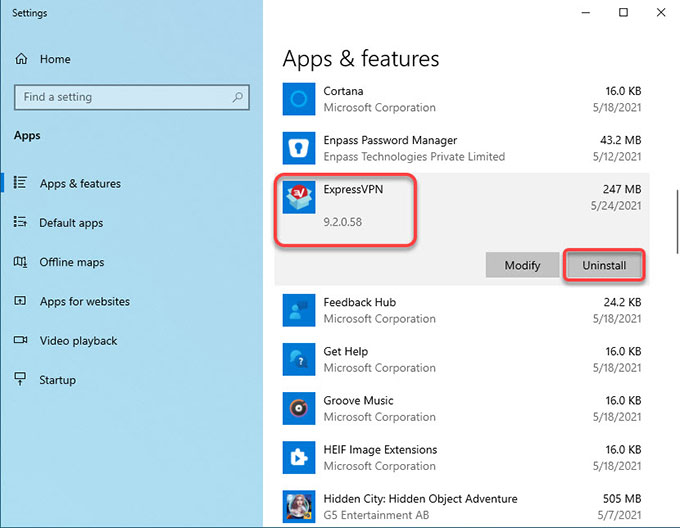Select the Feedback Hub entry name
Screen dimensions: 680x528
tap(360, 302)
